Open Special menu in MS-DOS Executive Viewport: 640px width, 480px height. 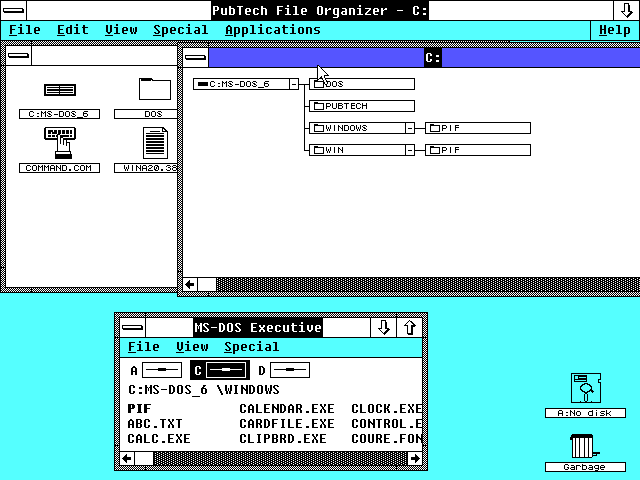[x=251, y=347]
